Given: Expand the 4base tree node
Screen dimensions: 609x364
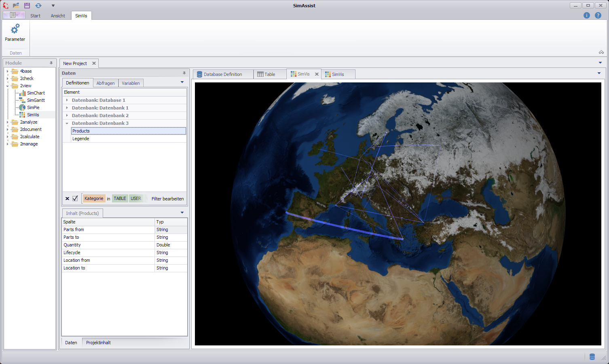Looking at the screenshot, I should 7,71.
